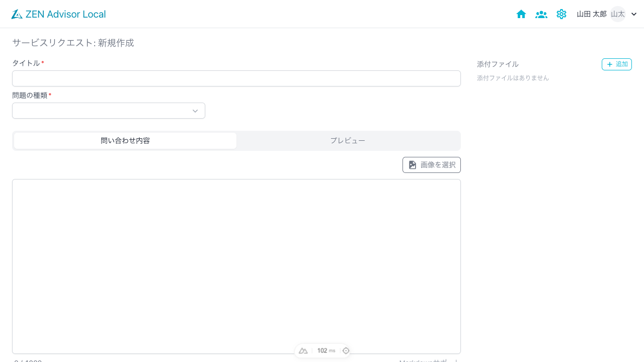Click the team members icon in the header
The image size is (644, 362).
pyautogui.click(x=541, y=14)
